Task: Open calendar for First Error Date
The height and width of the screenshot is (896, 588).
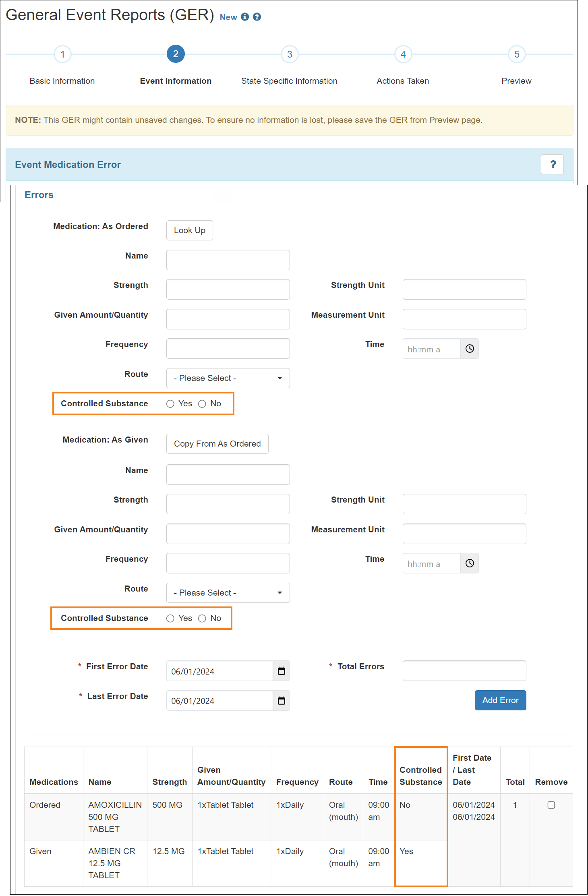Action: (x=281, y=671)
